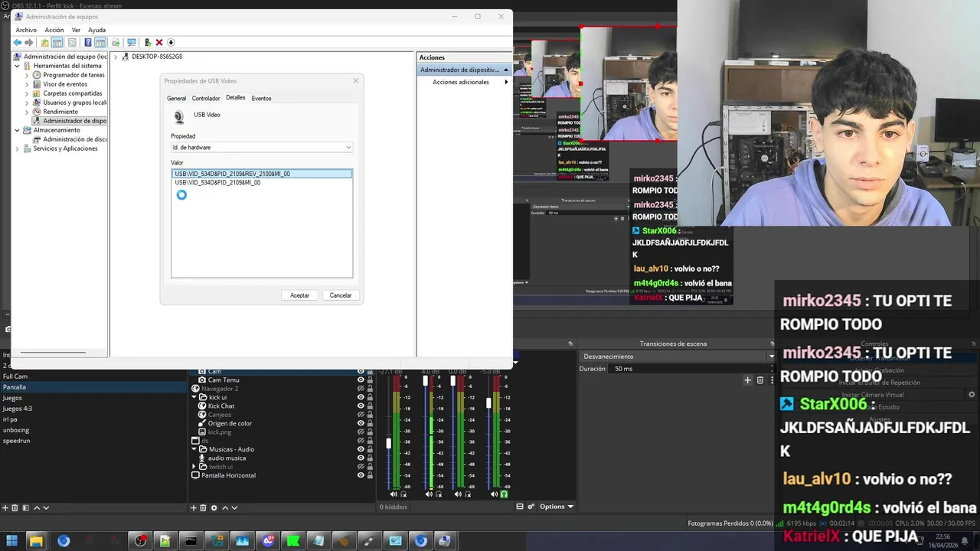Click the up-one-level folder toolbar icon
The image size is (980, 551).
click(x=44, y=43)
